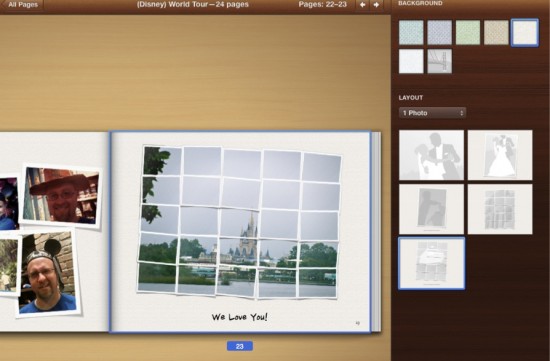Viewport: 550px width, 361px height.
Task: Choose portrait grid mosaic layout thumbnail
Action: click(x=500, y=209)
